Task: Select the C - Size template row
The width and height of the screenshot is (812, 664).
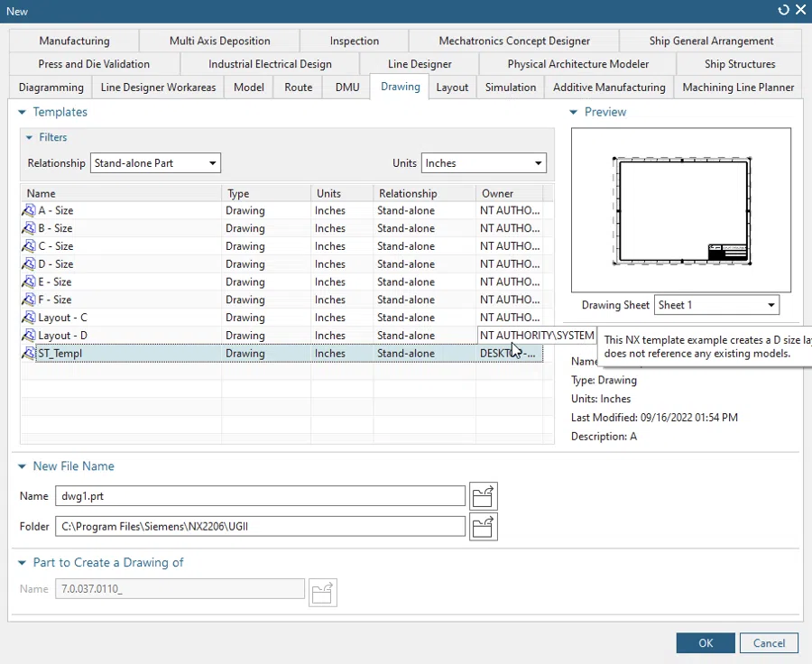Action: point(281,246)
